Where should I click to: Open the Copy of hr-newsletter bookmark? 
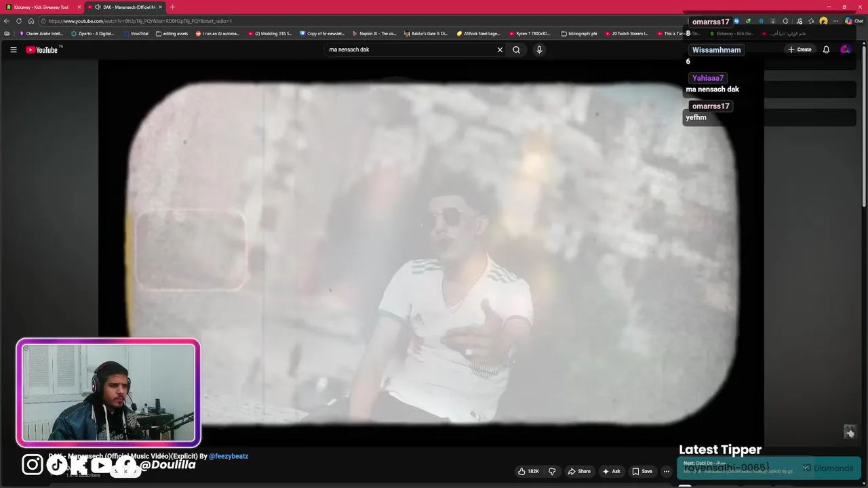click(x=322, y=33)
